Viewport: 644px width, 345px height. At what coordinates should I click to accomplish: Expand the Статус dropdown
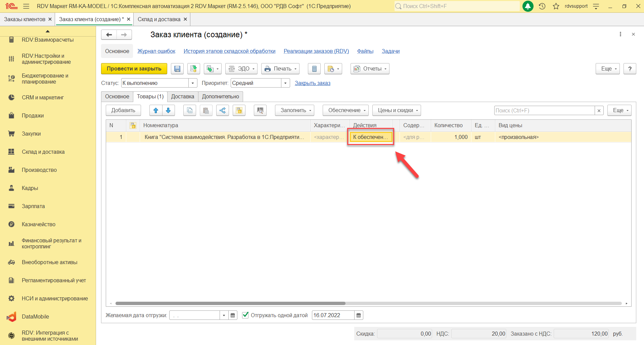coord(193,83)
